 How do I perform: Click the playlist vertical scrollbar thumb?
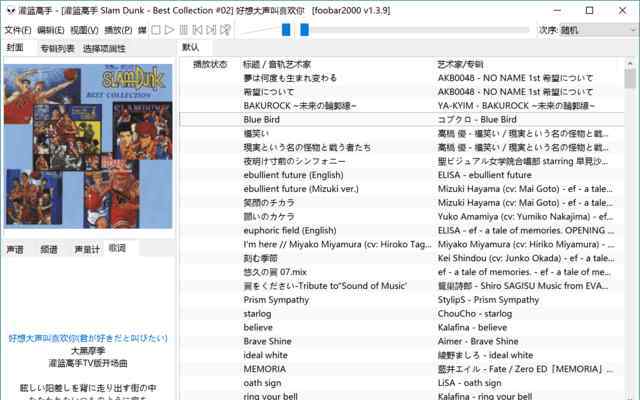[x=630, y=79]
